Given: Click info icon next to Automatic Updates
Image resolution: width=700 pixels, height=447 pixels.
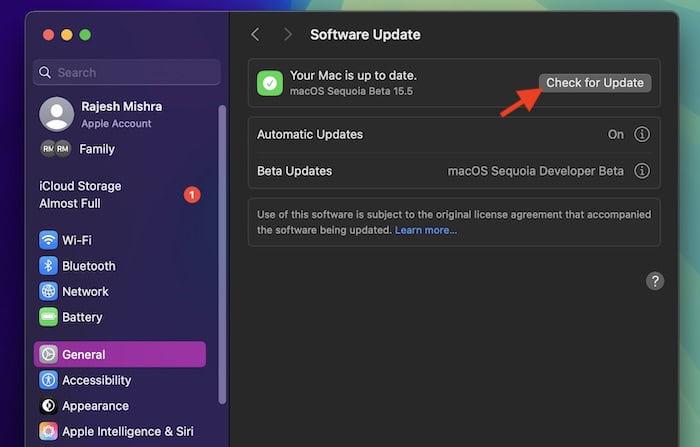Looking at the screenshot, I should 642,134.
